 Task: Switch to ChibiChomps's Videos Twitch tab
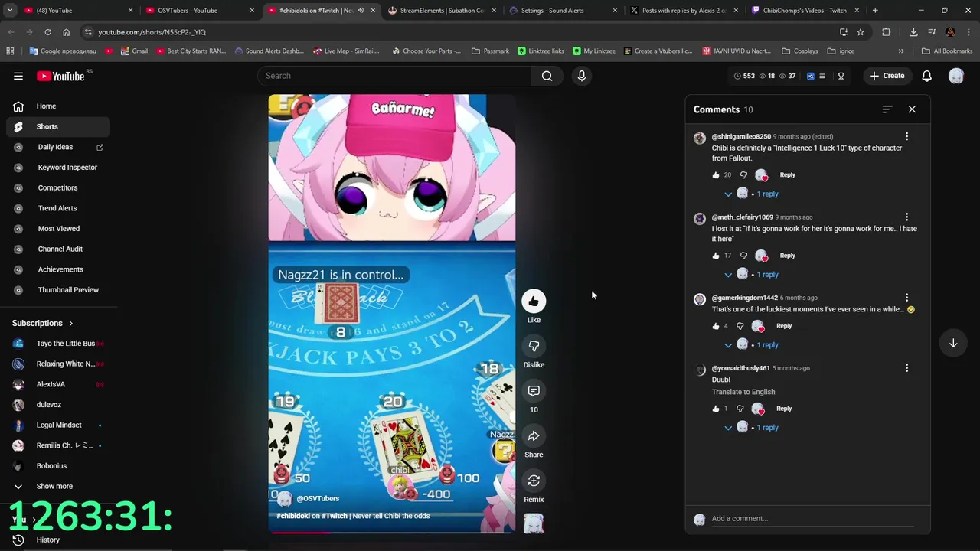(805, 11)
